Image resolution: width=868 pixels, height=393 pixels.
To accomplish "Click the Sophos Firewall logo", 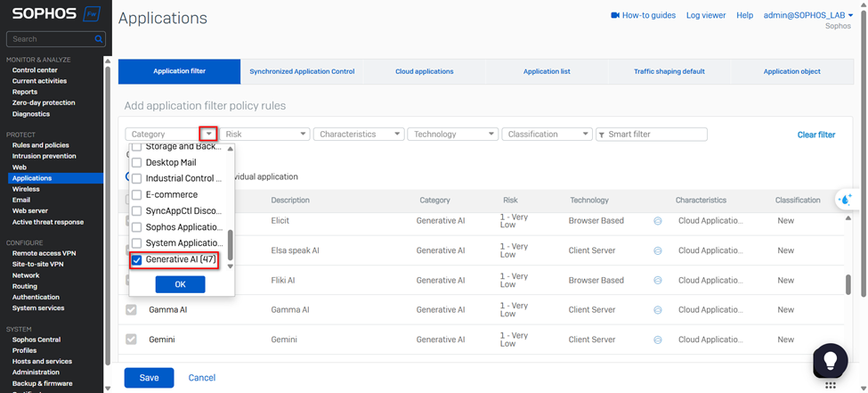I will coord(55,15).
